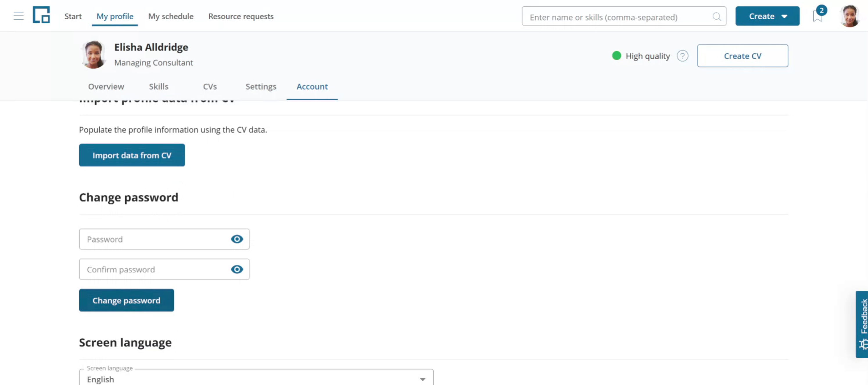Viewport: 868px width, 385px height.
Task: Click the Change password button
Action: pos(126,300)
